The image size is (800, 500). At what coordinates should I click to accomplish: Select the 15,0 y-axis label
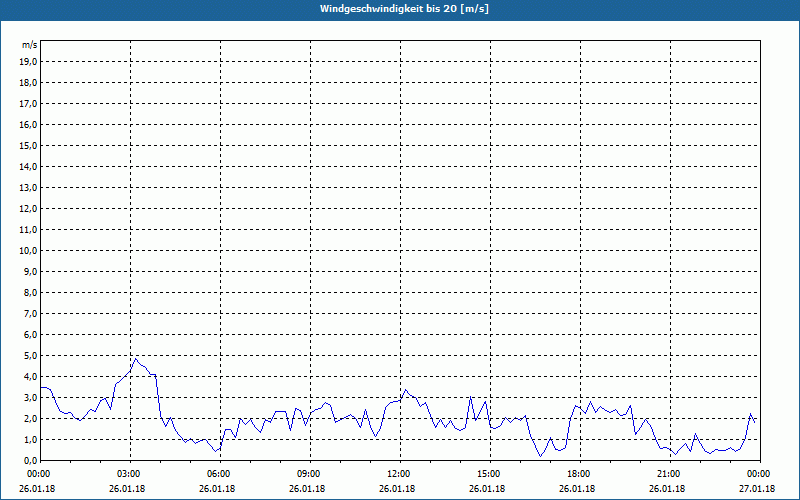(29, 145)
